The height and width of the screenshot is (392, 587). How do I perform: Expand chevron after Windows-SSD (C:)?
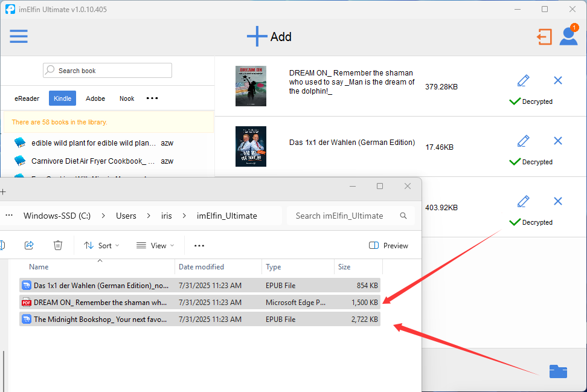coord(103,216)
